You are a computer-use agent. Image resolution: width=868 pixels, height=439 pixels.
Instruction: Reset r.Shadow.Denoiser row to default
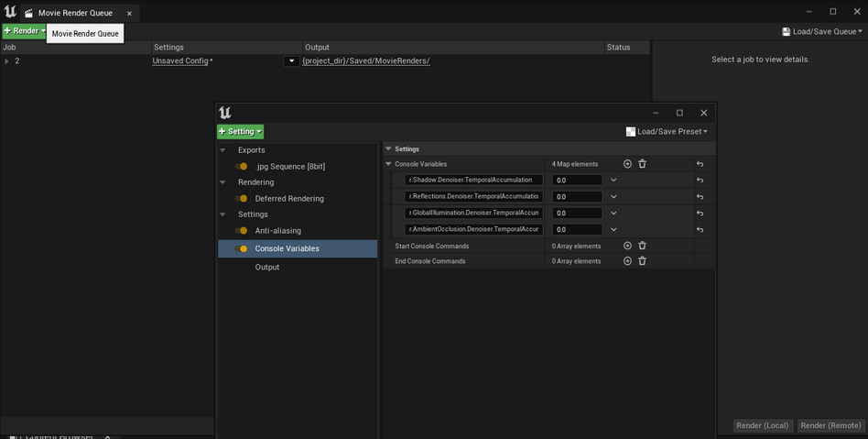tap(700, 181)
